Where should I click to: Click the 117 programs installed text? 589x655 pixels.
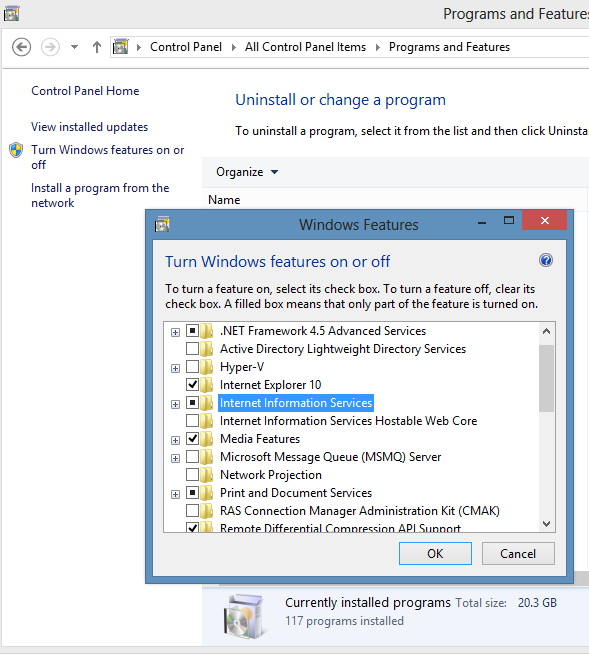click(344, 621)
